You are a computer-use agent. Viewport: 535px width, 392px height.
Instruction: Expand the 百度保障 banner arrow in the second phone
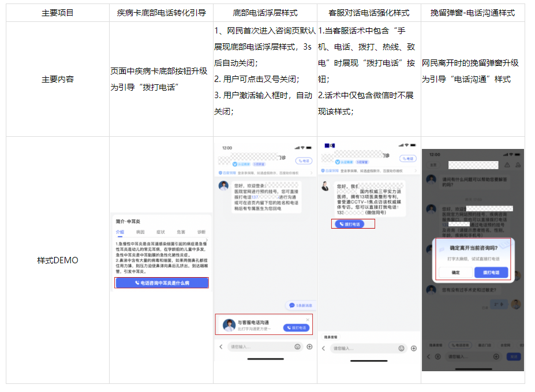[x=312, y=173]
